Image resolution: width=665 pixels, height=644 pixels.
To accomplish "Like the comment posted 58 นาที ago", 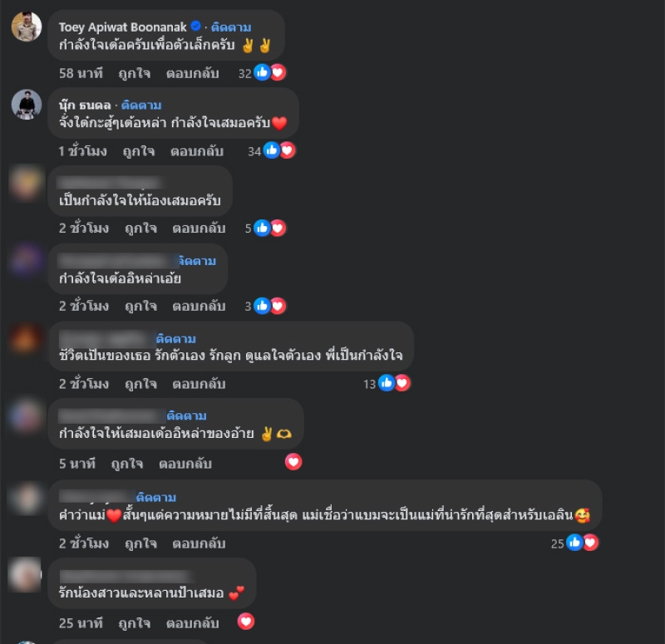I will point(134,74).
